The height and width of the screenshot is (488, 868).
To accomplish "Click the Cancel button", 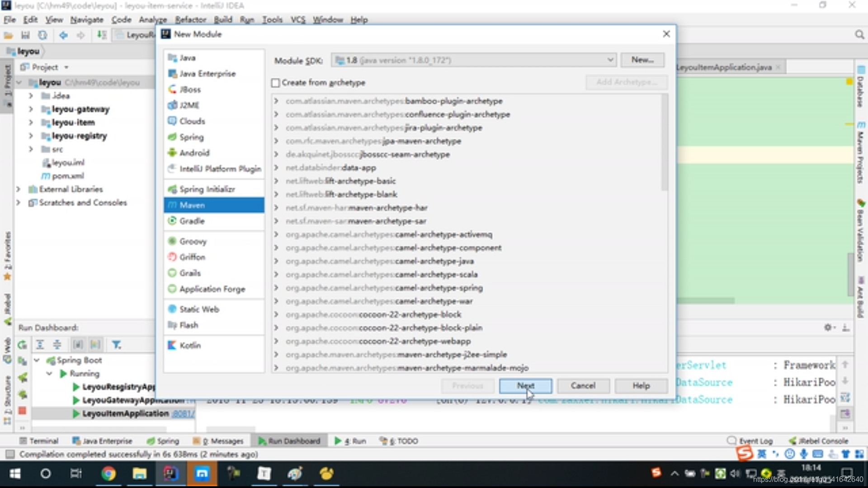I will pos(583,386).
